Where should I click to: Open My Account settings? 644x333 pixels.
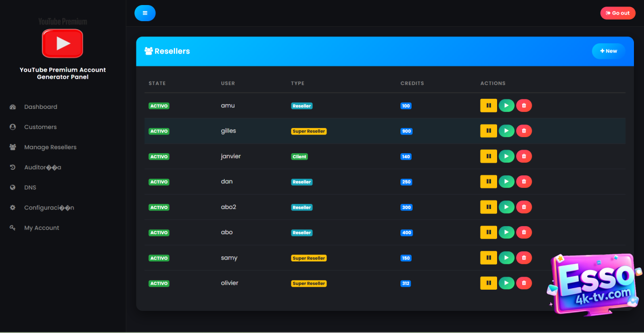click(41, 228)
